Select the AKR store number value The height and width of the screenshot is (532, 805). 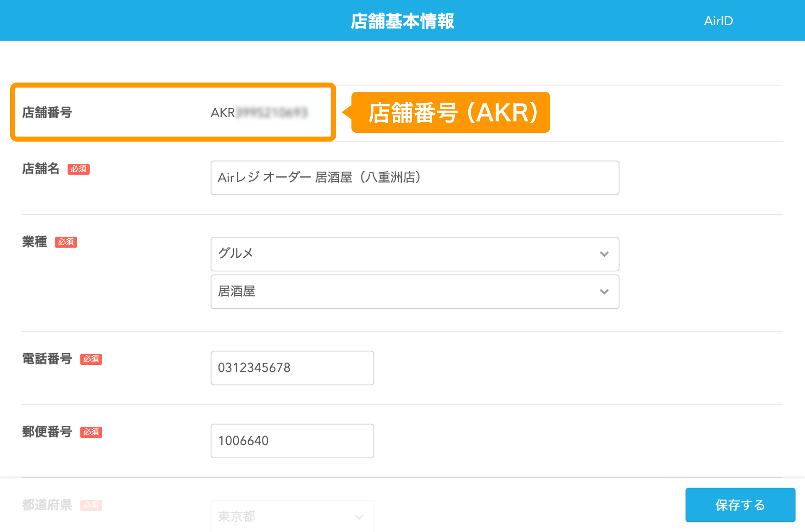[259, 113]
